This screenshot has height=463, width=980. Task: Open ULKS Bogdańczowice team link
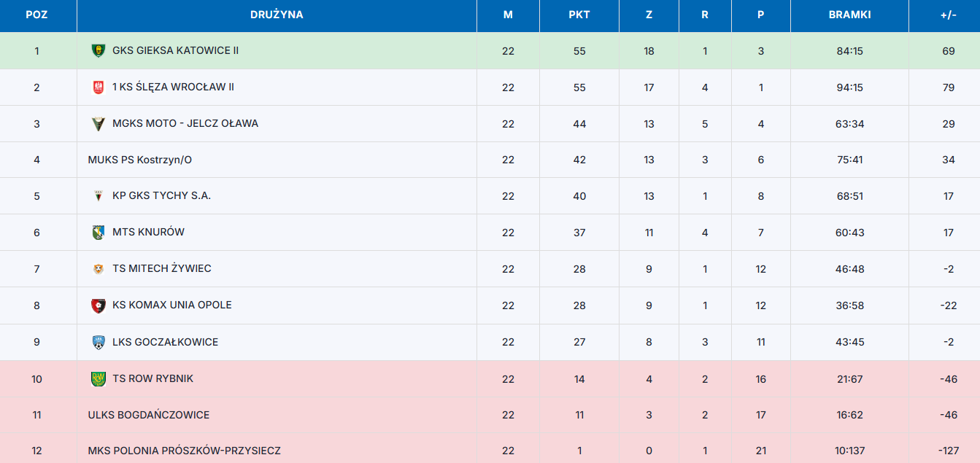pos(149,415)
